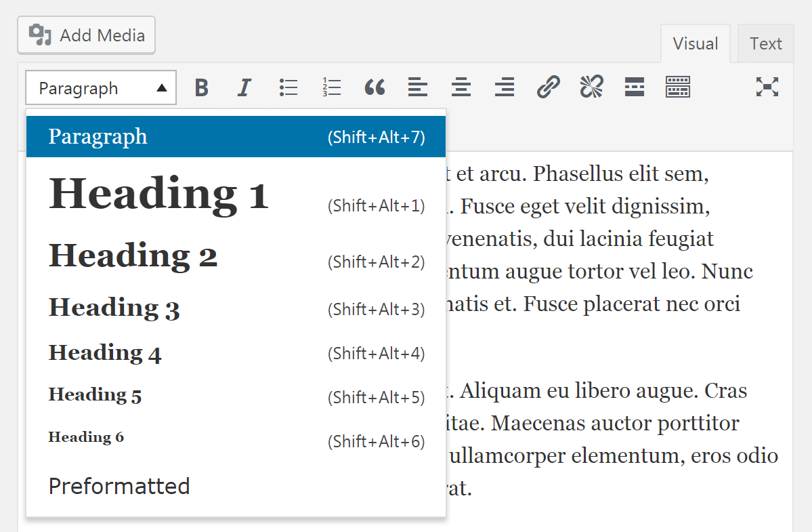This screenshot has height=532, width=812.
Task: Switch to the Visual editor tab
Action: 695,44
